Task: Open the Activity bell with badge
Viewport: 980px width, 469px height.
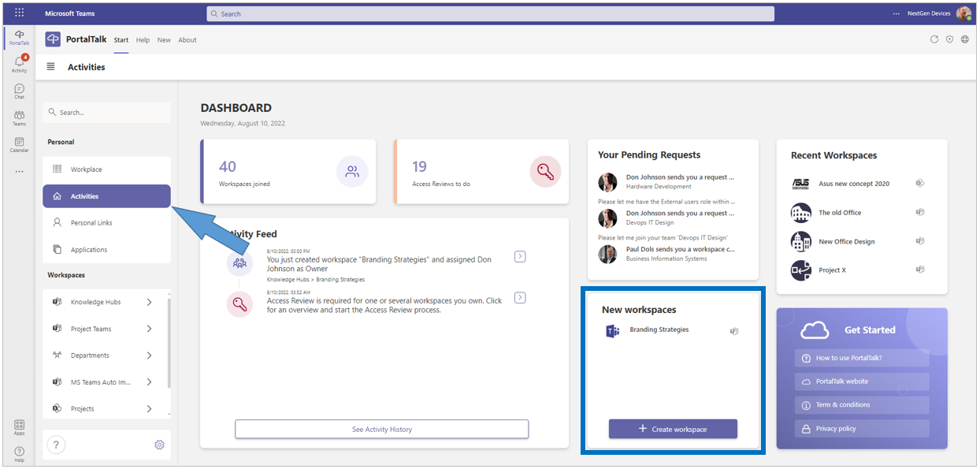Action: 19,64
